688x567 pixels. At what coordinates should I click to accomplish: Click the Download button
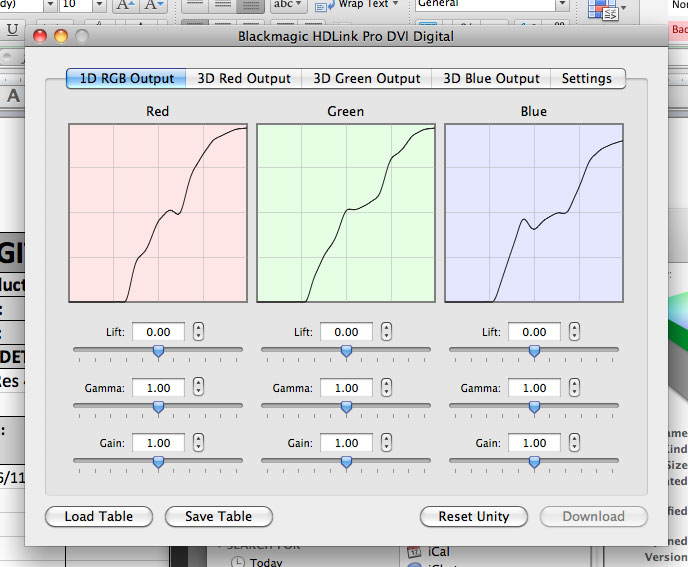594,517
